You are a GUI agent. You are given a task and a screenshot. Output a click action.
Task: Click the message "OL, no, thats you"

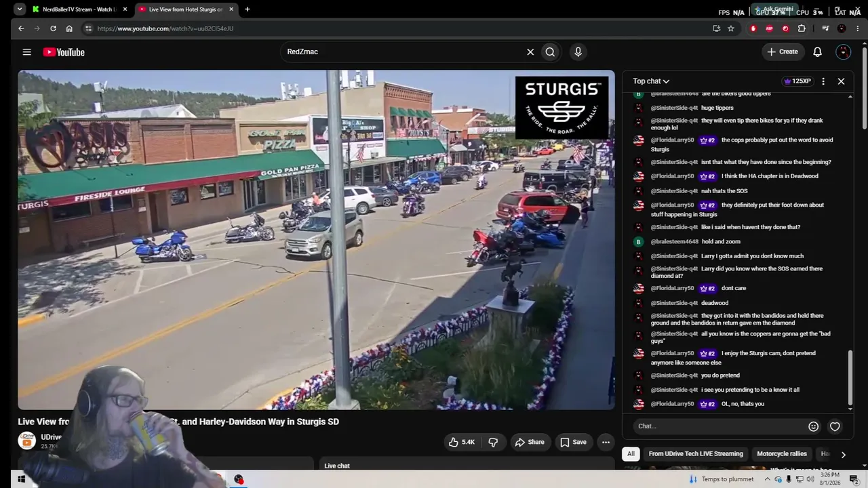point(743,404)
